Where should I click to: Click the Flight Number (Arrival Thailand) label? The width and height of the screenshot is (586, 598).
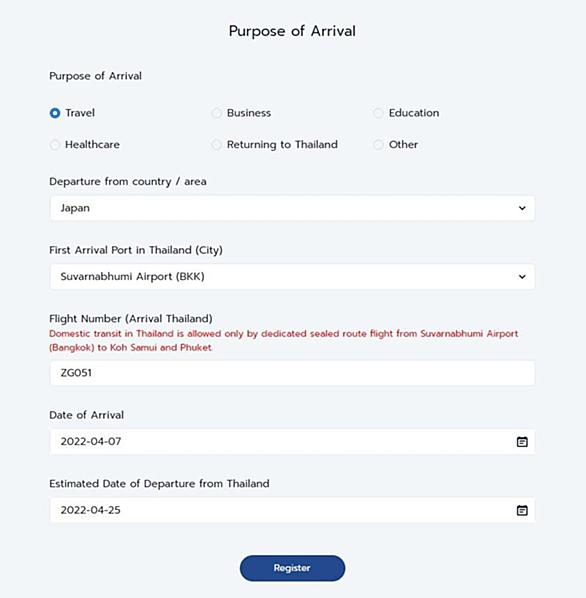131,319
